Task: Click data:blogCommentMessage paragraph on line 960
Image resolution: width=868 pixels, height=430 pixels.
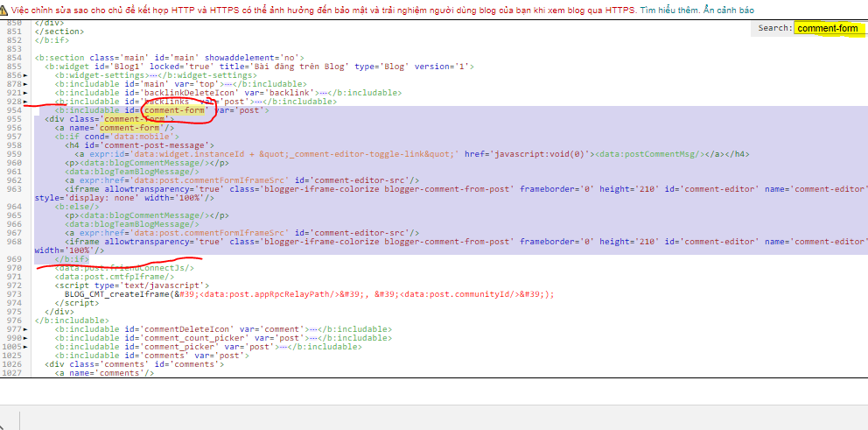Action: [146, 163]
